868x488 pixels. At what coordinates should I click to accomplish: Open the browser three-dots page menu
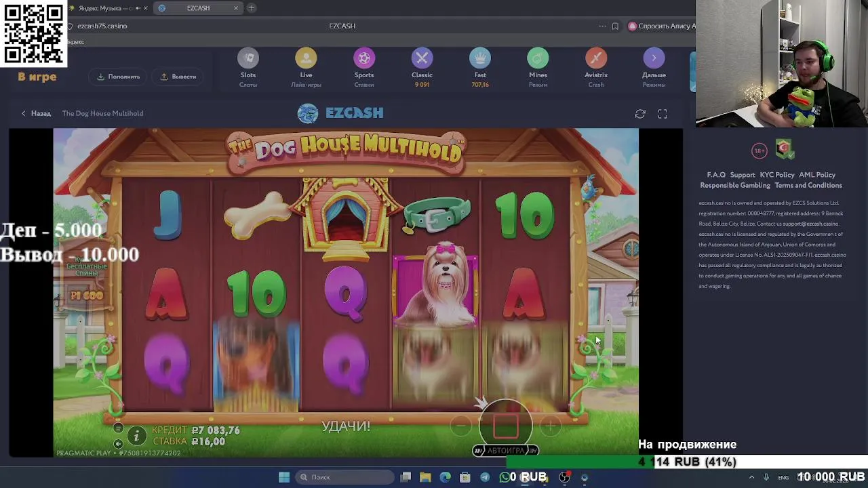(x=602, y=26)
